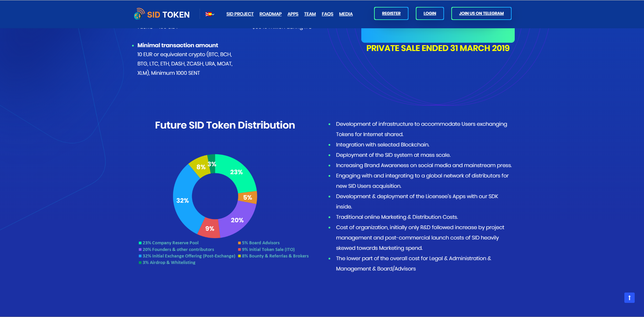The height and width of the screenshot is (317, 644).
Task: Click '10 EUR or equivalent crypto' text line
Action: (x=184, y=54)
